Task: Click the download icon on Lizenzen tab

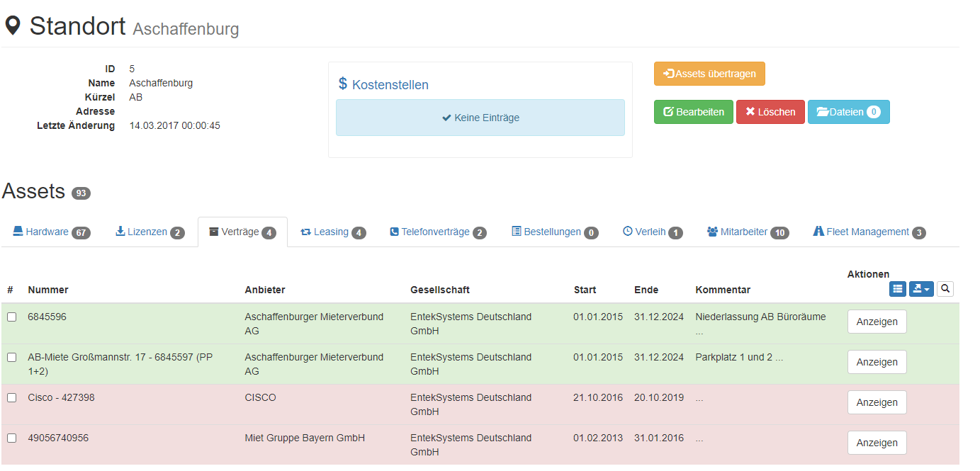Action: (x=120, y=232)
